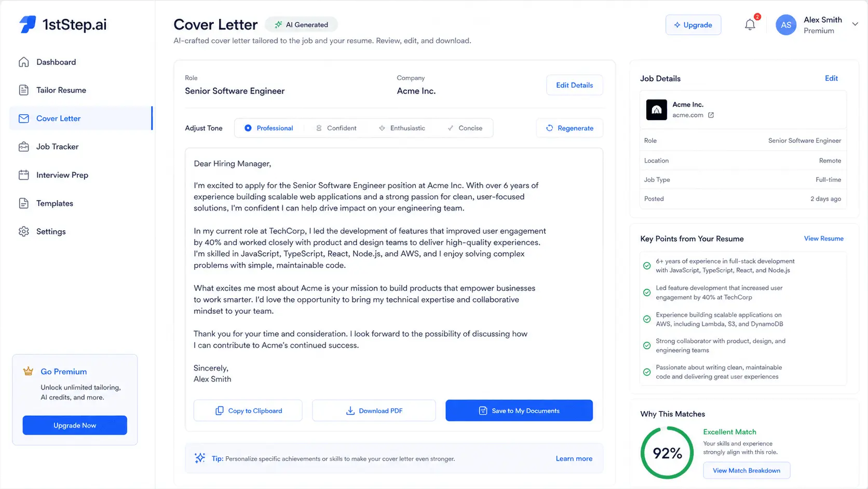Screen dimensions: 868x489
Task: Expand the Alex Smith account dropdown chevron
Action: point(855,24)
